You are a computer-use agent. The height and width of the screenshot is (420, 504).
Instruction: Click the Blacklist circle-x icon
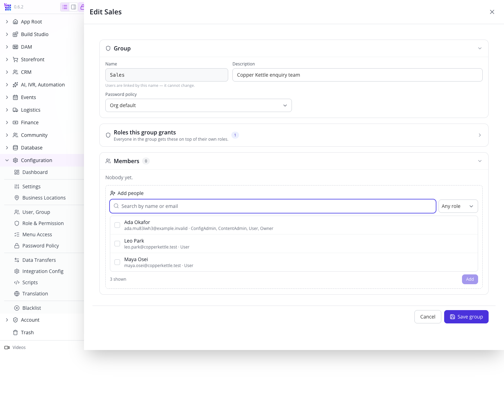pos(17,308)
